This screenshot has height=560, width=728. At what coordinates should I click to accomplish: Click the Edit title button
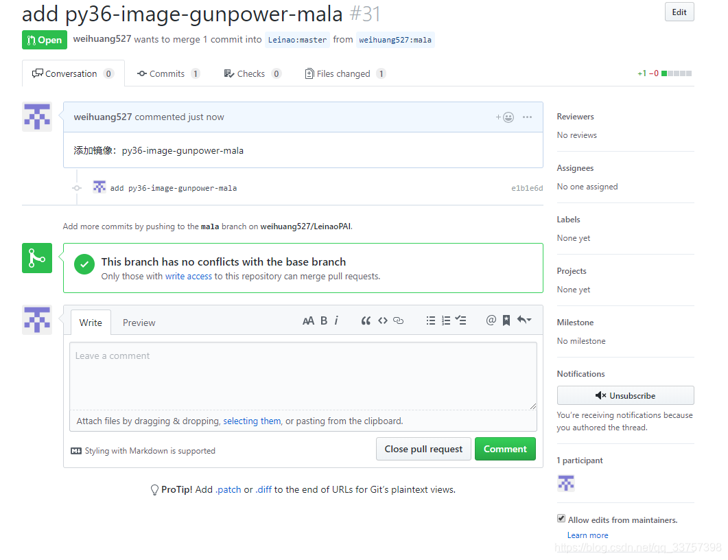pos(679,12)
